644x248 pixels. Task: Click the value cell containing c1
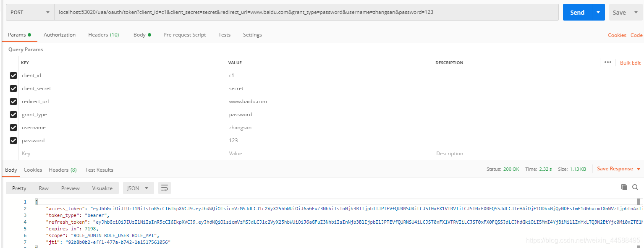pos(330,76)
